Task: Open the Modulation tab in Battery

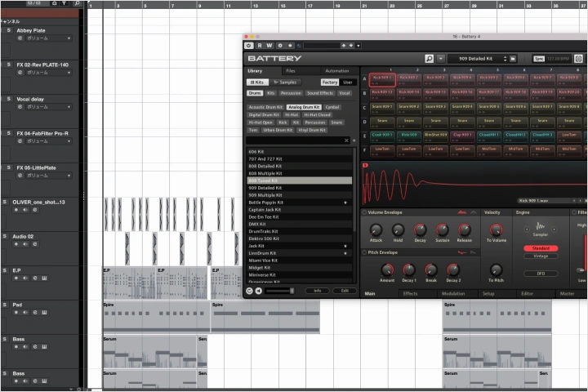Action: 453,294
